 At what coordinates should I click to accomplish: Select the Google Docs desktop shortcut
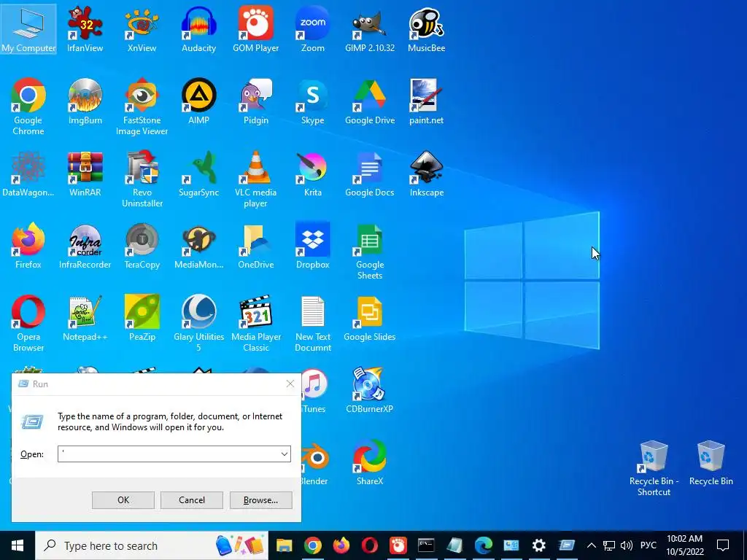click(370, 174)
